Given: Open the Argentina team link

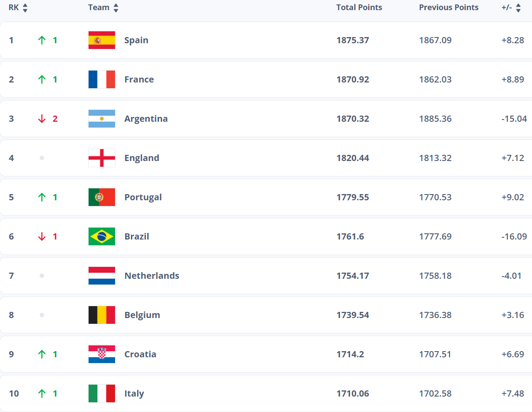Looking at the screenshot, I should (146, 119).
